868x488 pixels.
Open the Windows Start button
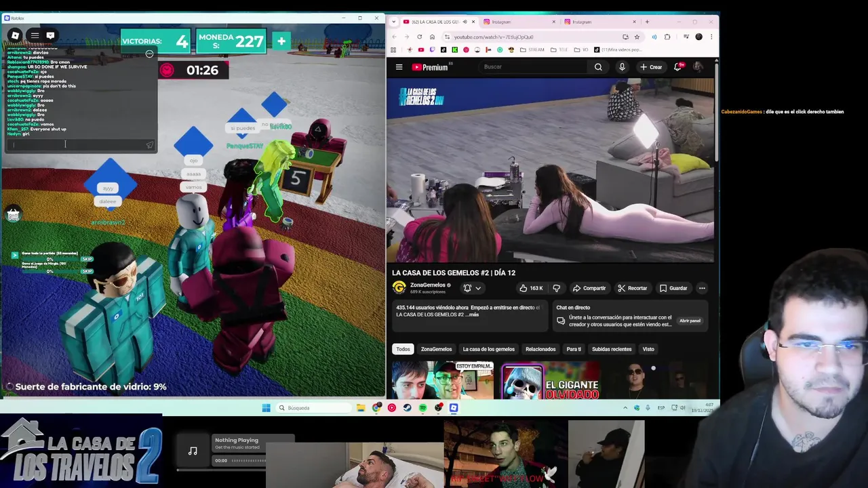(266, 408)
